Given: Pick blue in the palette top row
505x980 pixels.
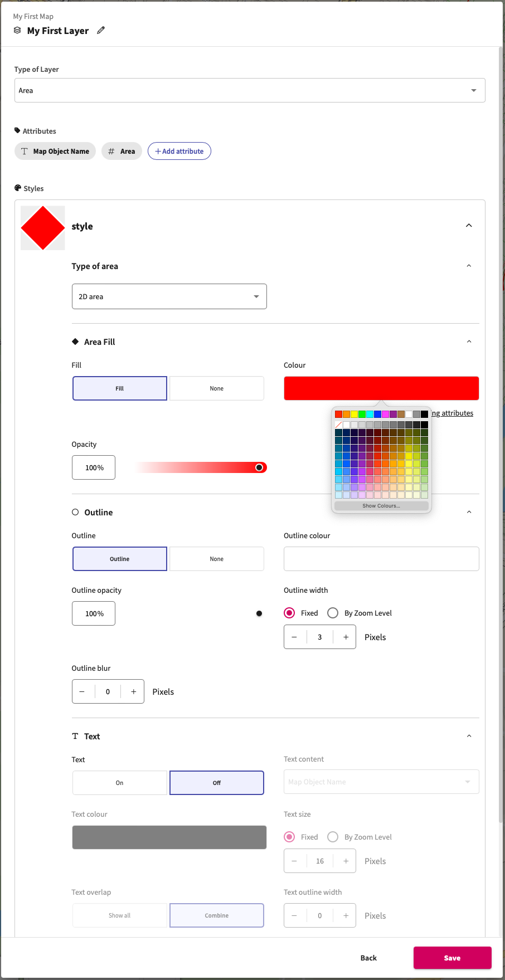Looking at the screenshot, I should [x=377, y=414].
